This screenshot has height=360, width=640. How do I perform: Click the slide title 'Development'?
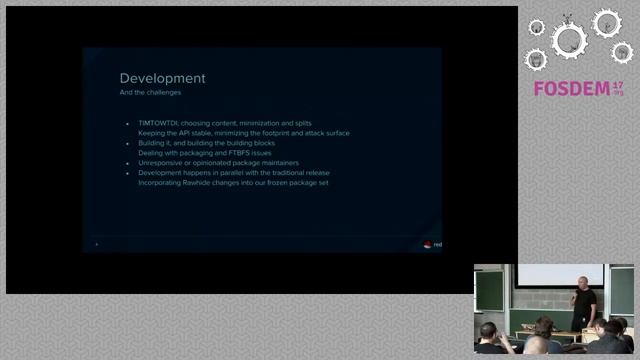point(162,78)
